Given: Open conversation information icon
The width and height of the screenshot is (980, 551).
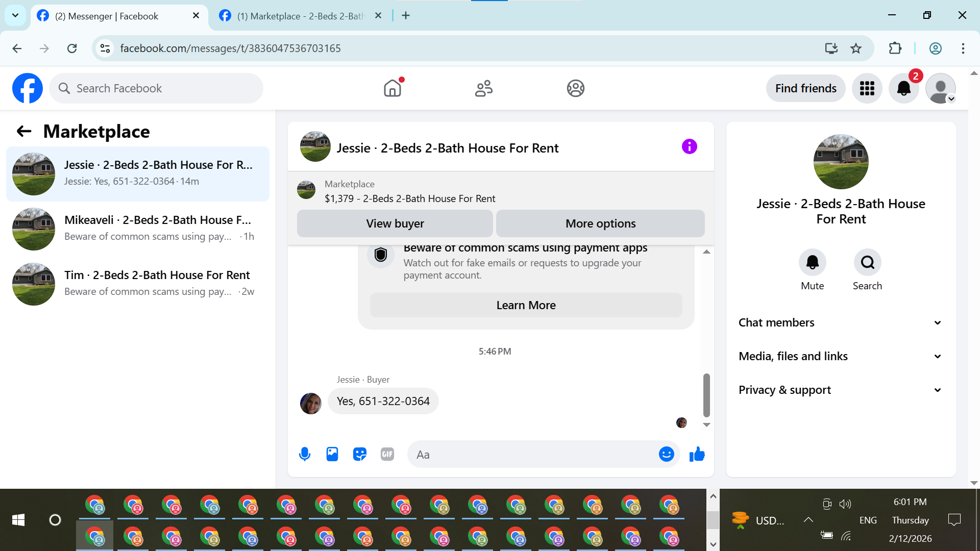Looking at the screenshot, I should point(690,147).
